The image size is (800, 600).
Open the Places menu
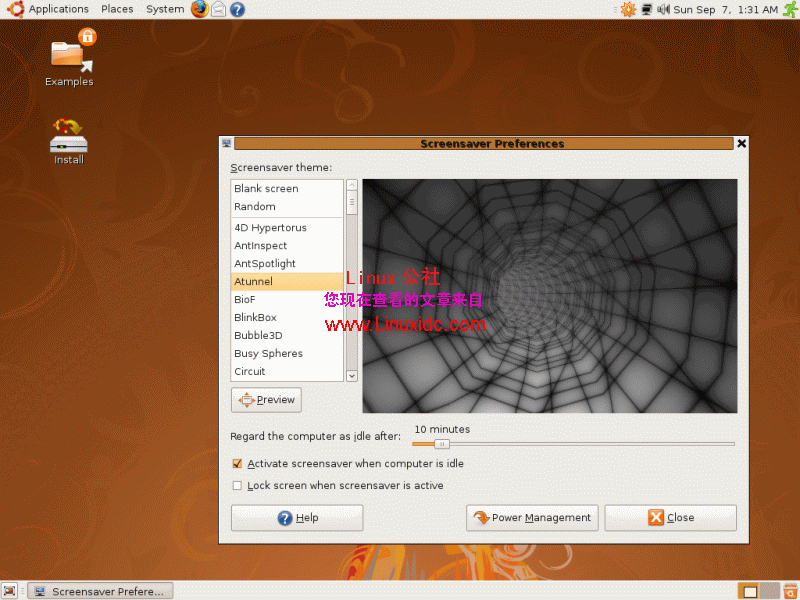[117, 9]
